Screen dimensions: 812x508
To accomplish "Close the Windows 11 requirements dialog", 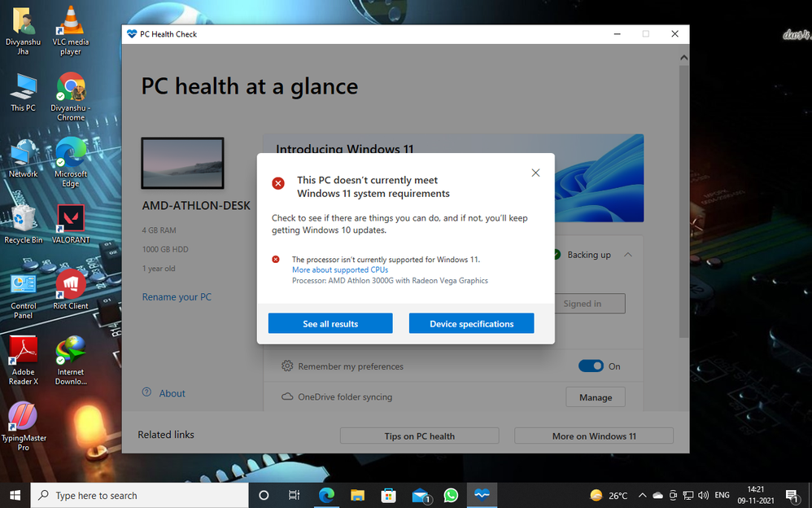I will click(535, 173).
